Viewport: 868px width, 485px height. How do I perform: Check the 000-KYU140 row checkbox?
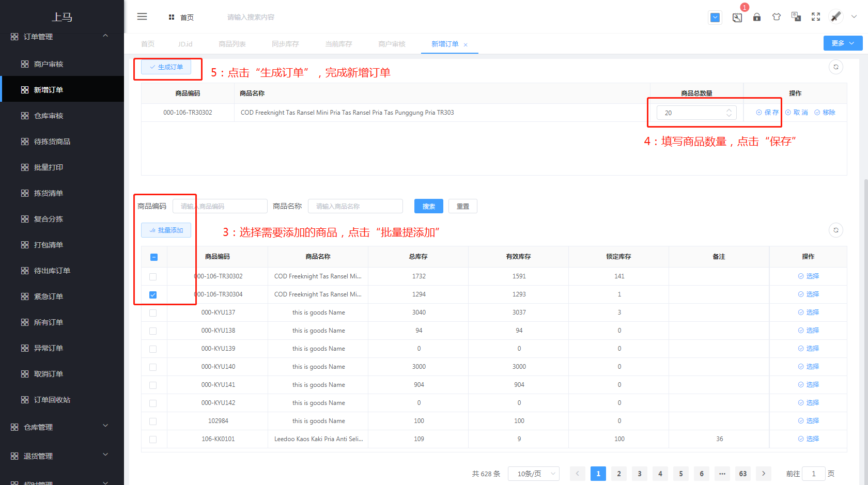click(153, 367)
